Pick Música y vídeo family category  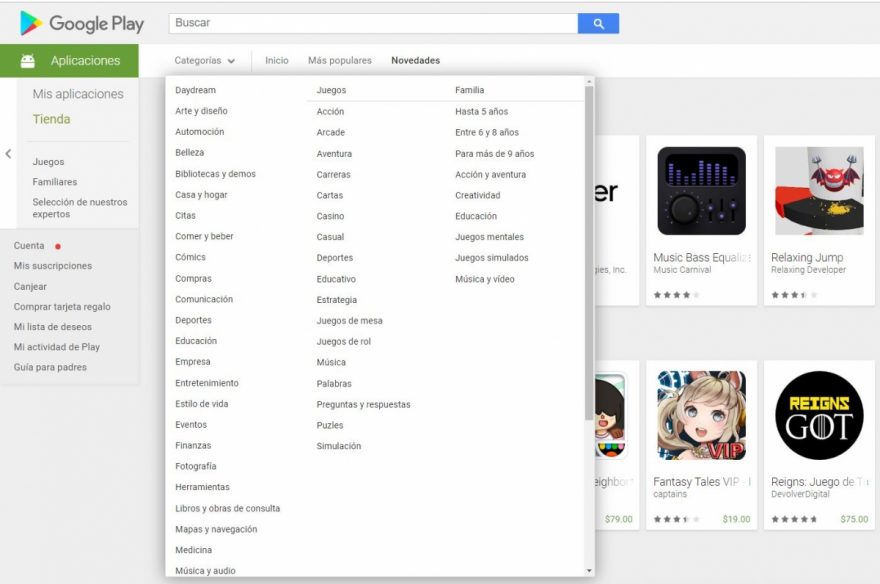(485, 279)
